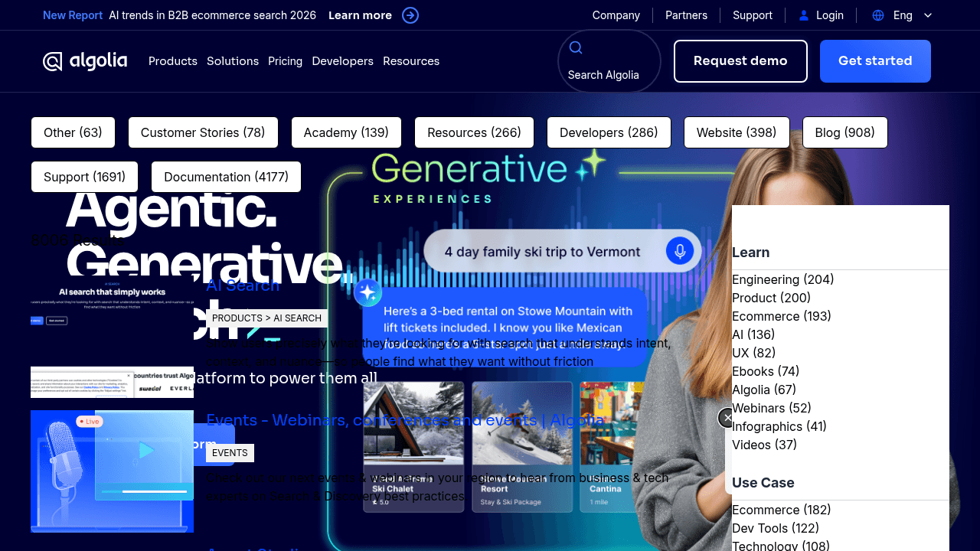Image resolution: width=980 pixels, height=551 pixels.
Task: Select the Algolia (67) facet
Action: point(764,390)
